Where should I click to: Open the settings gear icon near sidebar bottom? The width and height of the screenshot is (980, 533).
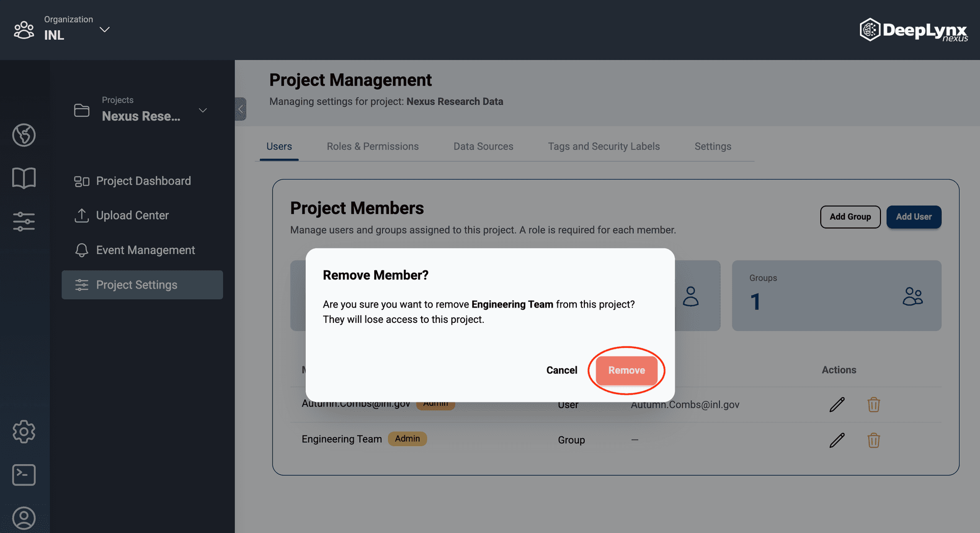23,431
